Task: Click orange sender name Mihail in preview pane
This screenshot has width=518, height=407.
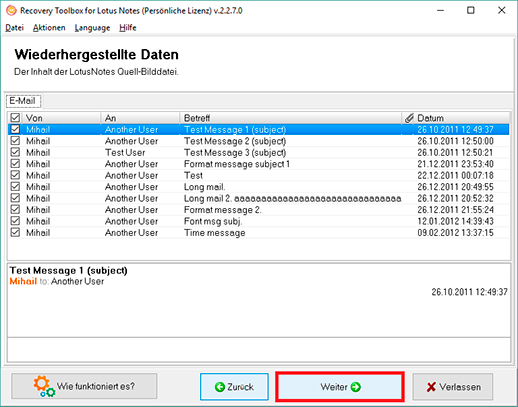Action: click(x=23, y=281)
